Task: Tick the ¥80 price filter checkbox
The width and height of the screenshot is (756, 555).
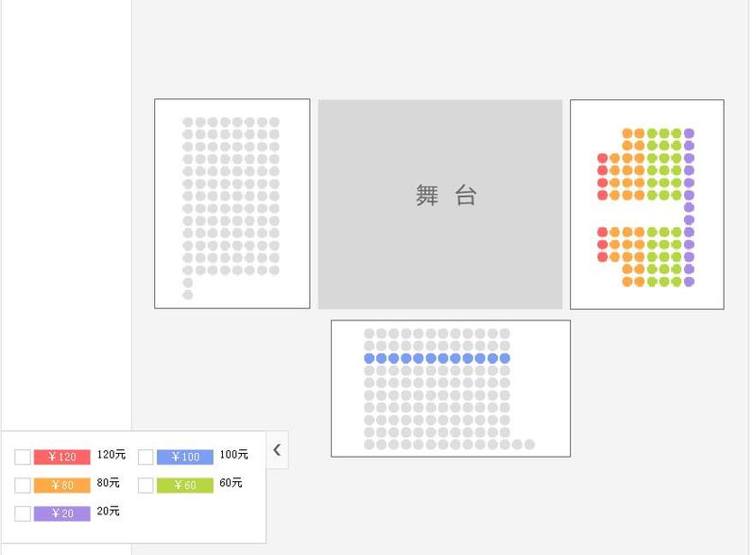Action: point(23,486)
